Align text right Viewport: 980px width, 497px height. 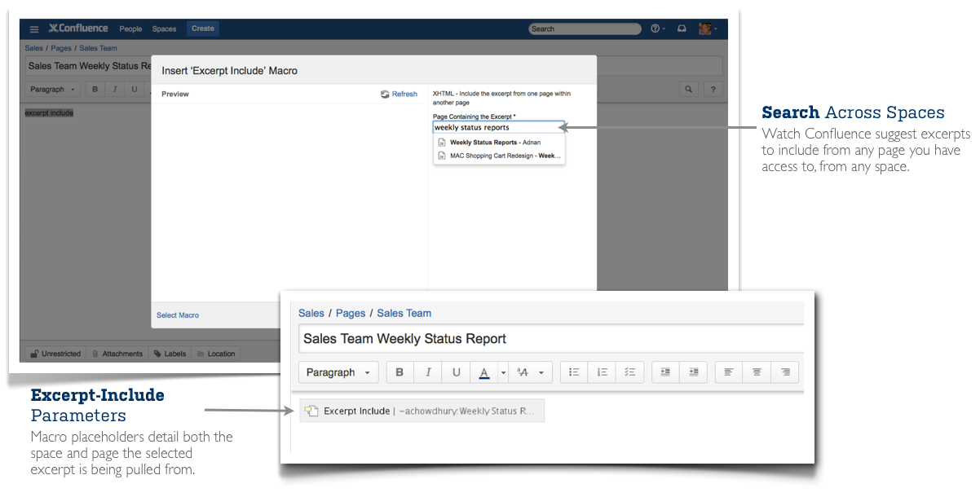tap(785, 372)
